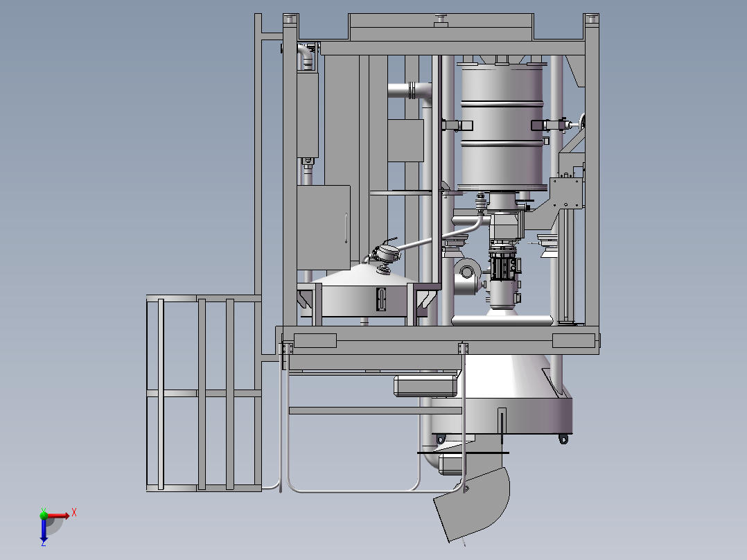The height and width of the screenshot is (560, 747).
Task: Select the small round gauge atop the cone tank
Action: [387, 253]
